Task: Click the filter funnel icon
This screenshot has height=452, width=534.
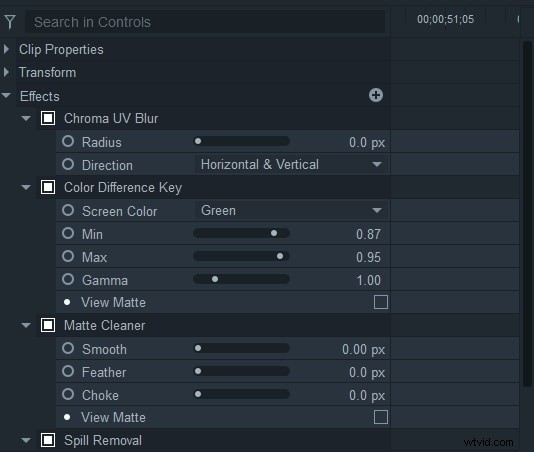Action: (10, 22)
